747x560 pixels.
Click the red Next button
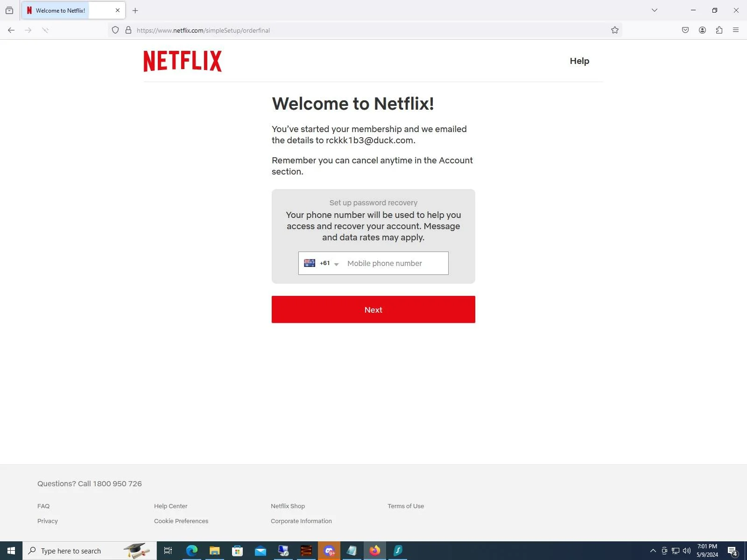coord(373,309)
